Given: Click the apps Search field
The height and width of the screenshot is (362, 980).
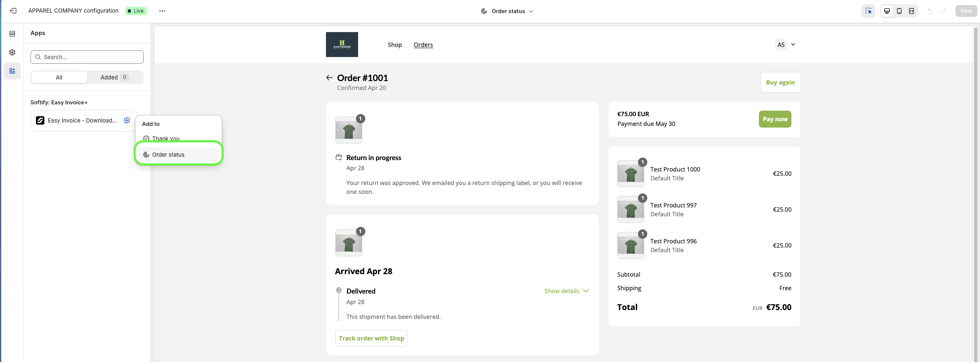Looking at the screenshot, I should [87, 57].
